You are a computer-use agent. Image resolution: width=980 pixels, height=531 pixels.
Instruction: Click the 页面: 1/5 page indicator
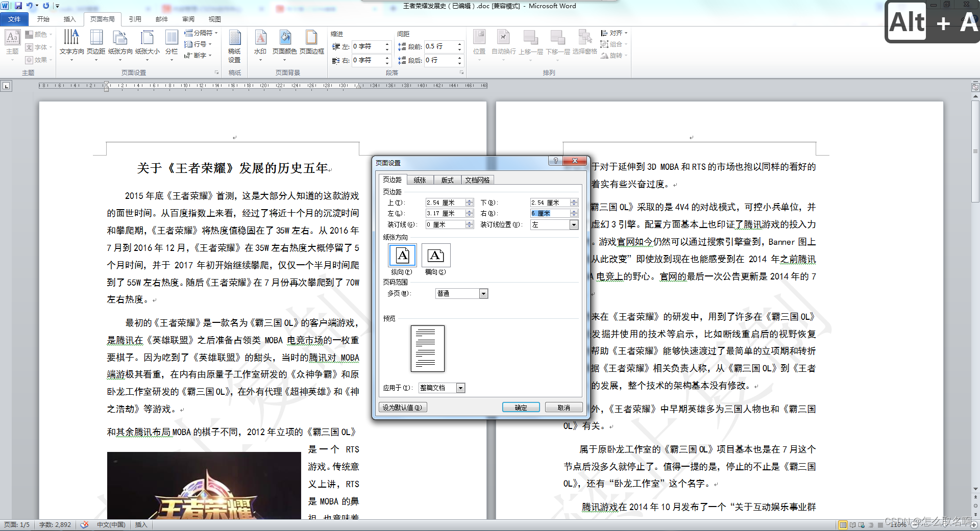[17, 525]
